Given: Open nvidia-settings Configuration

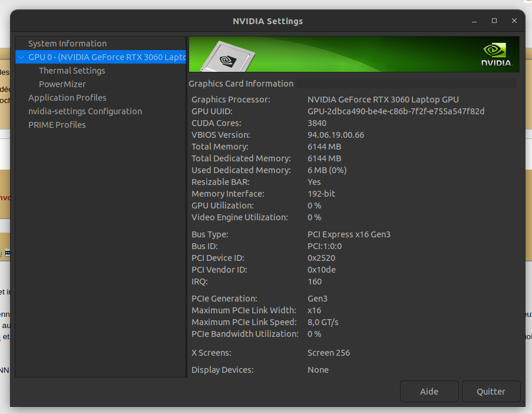Looking at the screenshot, I should click(85, 111).
